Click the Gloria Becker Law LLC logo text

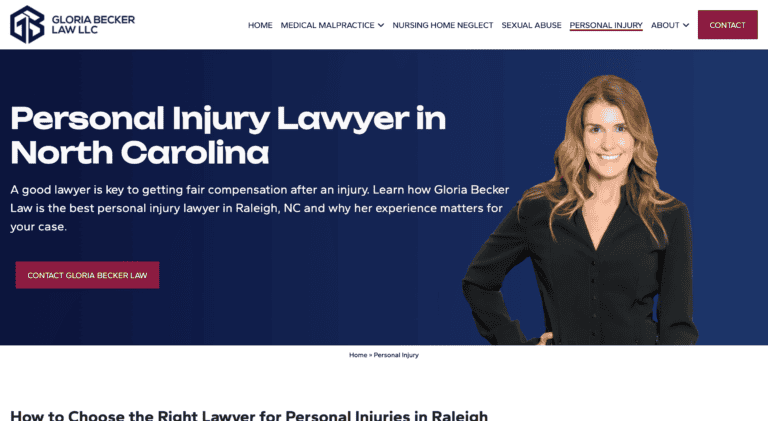(x=93, y=24)
